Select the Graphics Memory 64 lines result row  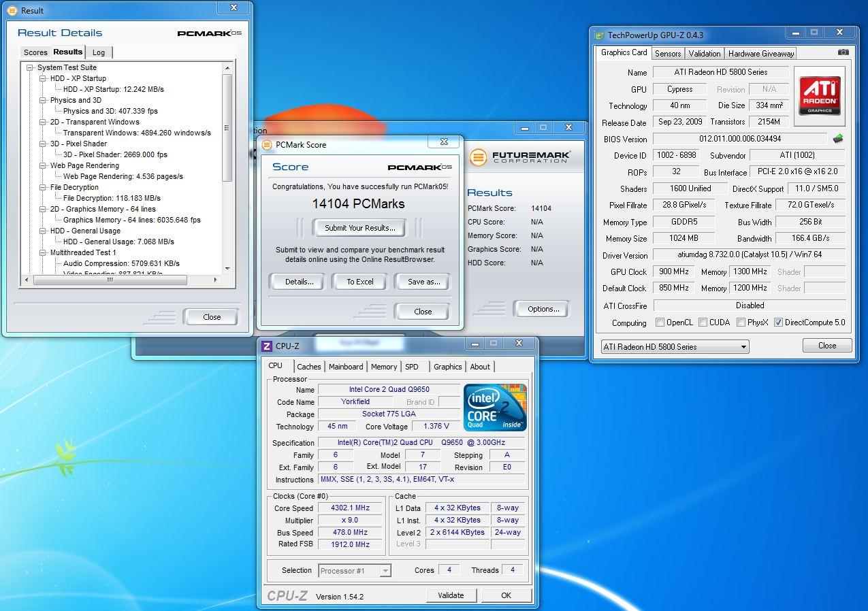pos(132,220)
